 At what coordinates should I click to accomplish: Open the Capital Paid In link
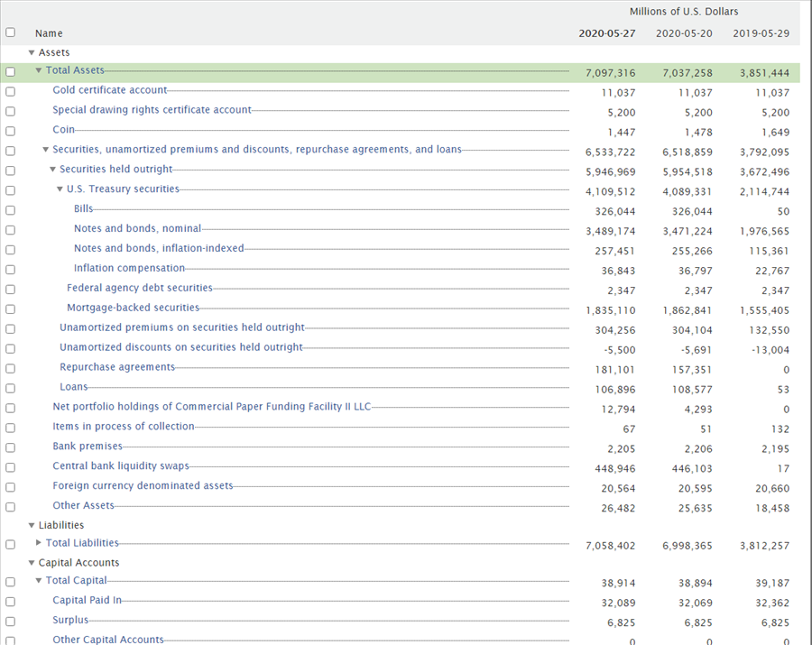point(87,600)
